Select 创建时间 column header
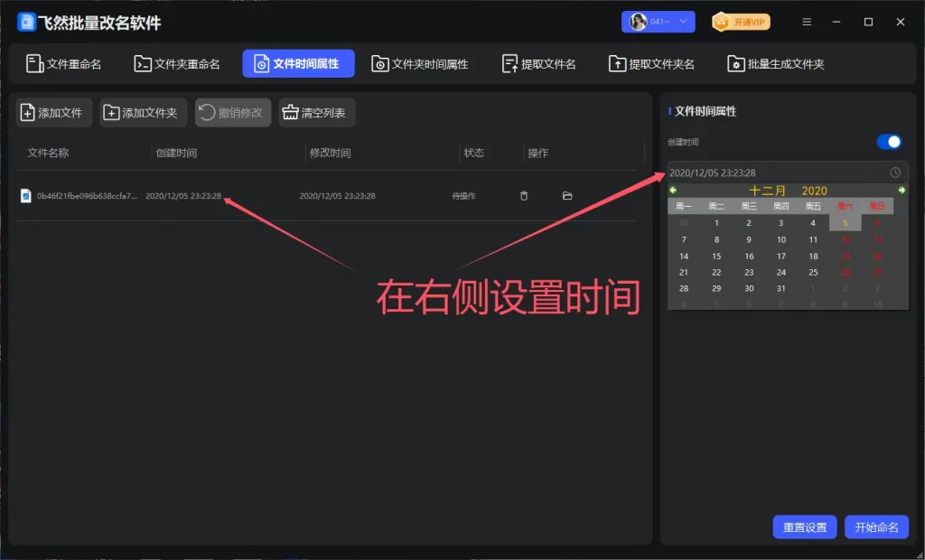925x560 pixels. tap(176, 153)
